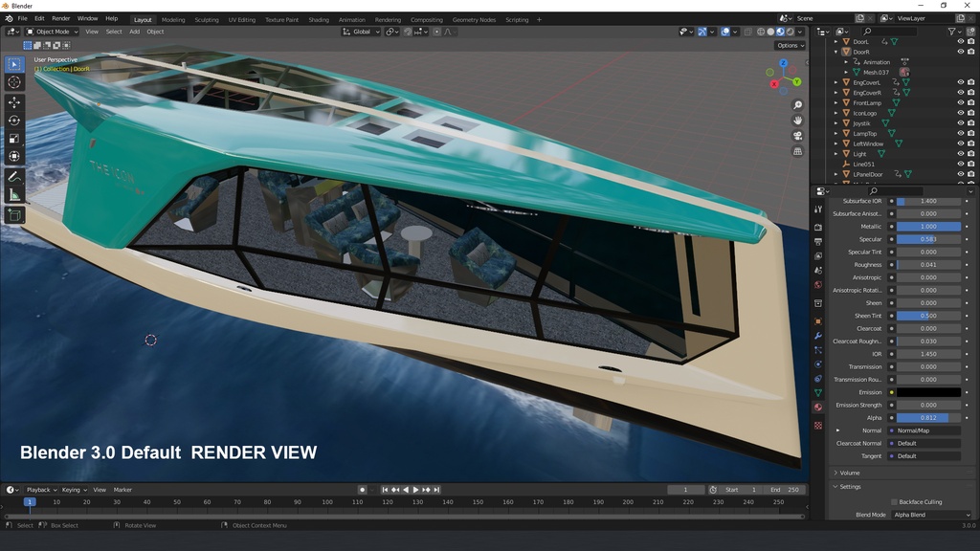Select the Annotate tool
This screenshot has height=551, width=980.
(13, 177)
